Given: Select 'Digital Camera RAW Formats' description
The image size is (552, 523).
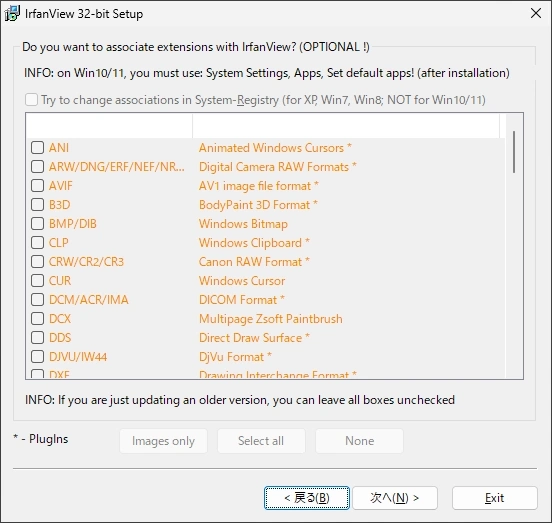Looking at the screenshot, I should point(278,167).
